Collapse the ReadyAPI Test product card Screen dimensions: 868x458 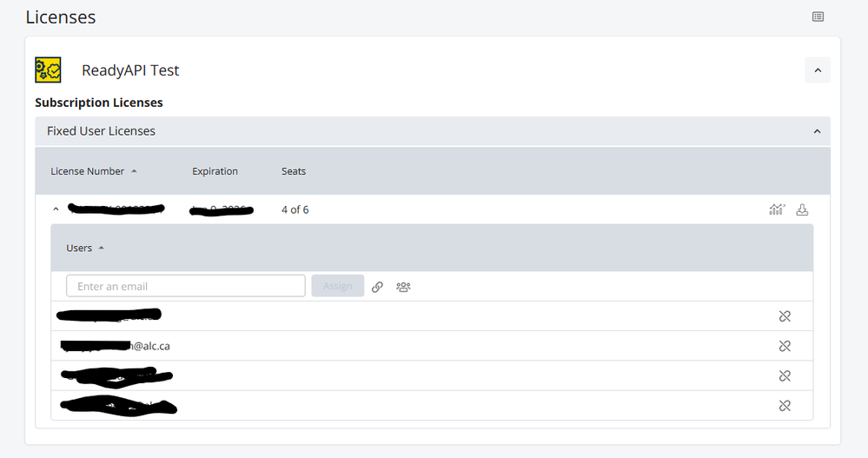pyautogui.click(x=818, y=70)
